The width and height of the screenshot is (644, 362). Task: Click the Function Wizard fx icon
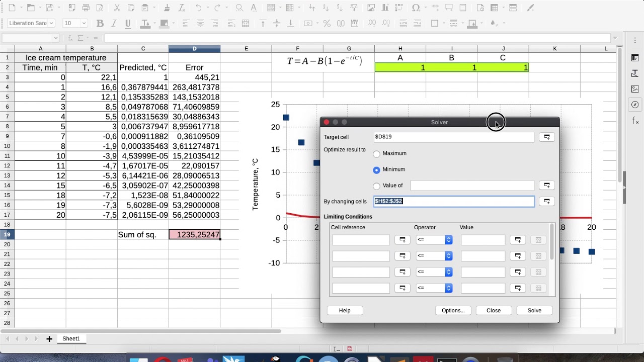point(70,38)
